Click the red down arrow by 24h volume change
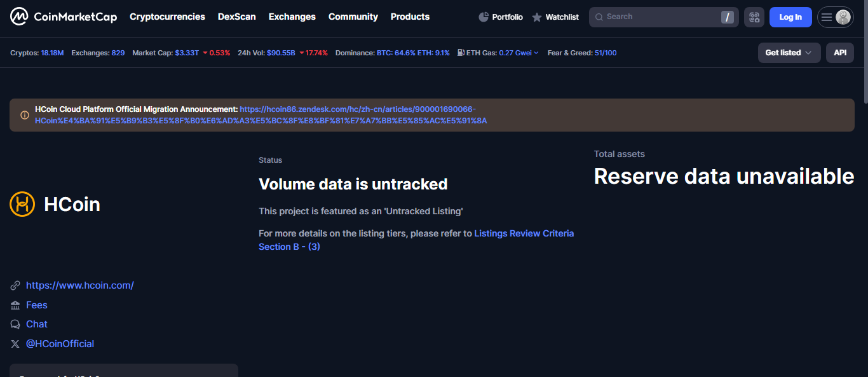Screen dimensions: 868x377 click(301, 53)
